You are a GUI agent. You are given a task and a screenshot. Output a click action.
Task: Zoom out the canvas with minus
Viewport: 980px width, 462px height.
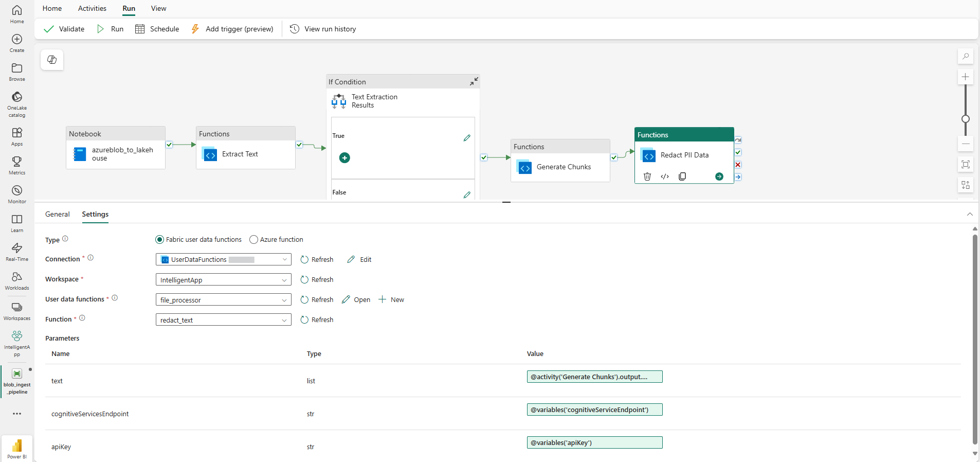click(966, 144)
